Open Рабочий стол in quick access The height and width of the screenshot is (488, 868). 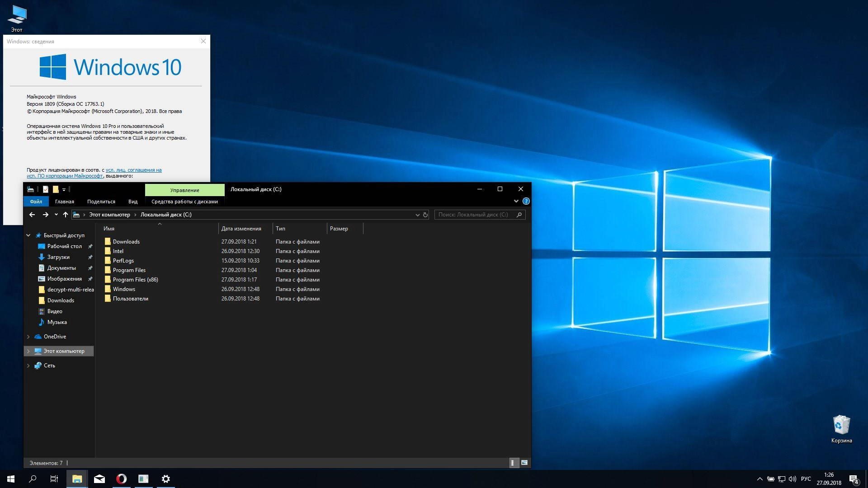pyautogui.click(x=64, y=246)
